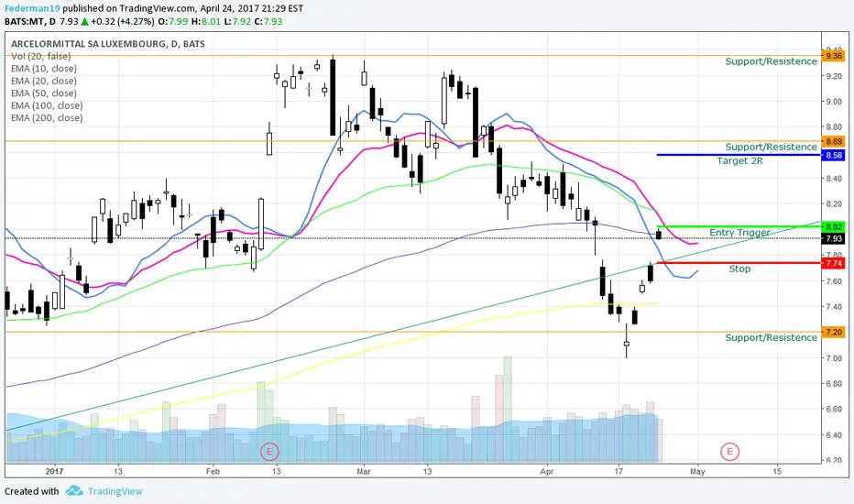Click the Entry Trigger label
854x504 pixels.
(739, 233)
